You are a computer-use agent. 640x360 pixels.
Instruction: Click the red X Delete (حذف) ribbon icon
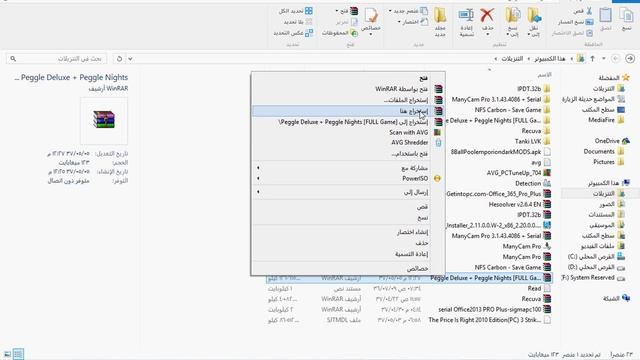(487, 20)
